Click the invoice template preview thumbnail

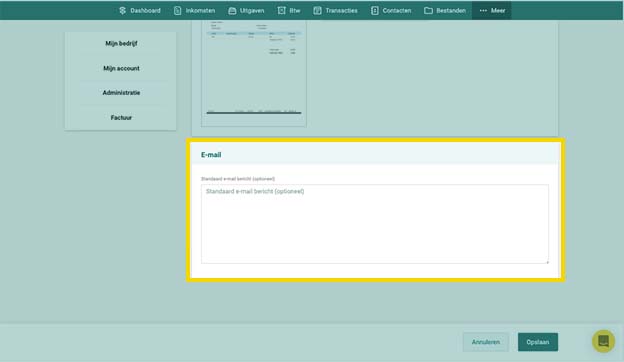pos(254,73)
